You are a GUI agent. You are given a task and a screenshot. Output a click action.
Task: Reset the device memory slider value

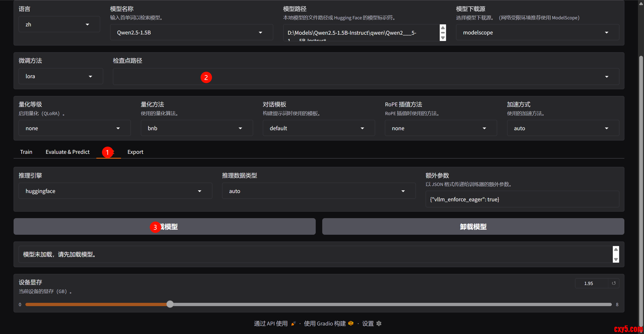614,283
